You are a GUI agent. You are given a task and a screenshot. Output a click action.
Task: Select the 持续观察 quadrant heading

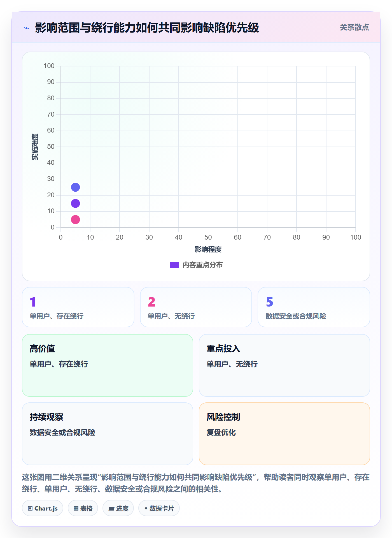[46, 417]
